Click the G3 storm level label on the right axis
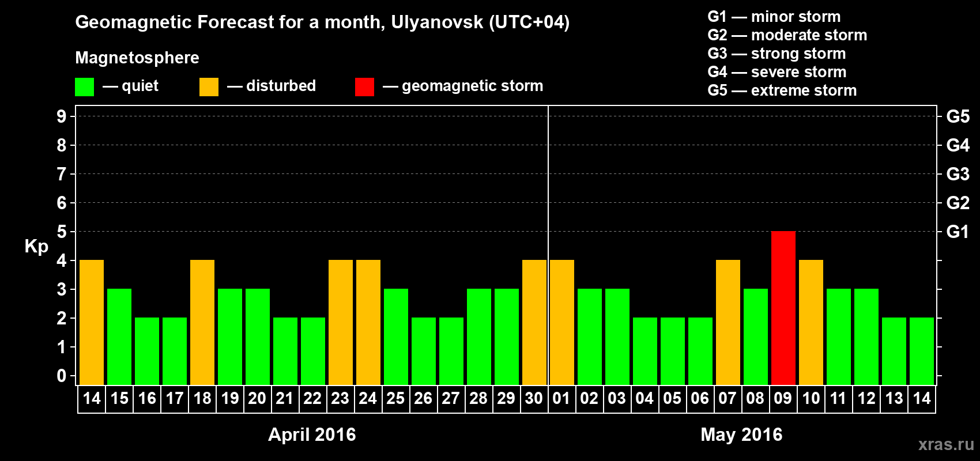The height and width of the screenshot is (461, 980). [x=958, y=174]
